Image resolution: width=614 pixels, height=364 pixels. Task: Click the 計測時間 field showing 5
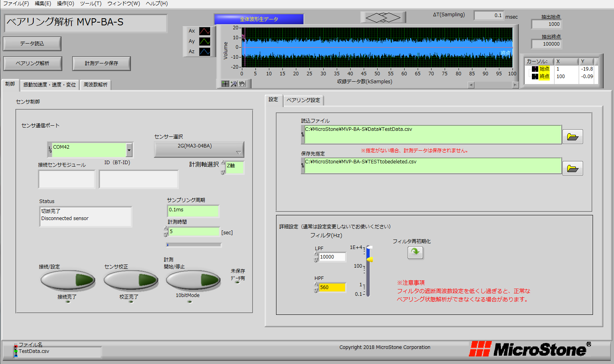coord(194,232)
